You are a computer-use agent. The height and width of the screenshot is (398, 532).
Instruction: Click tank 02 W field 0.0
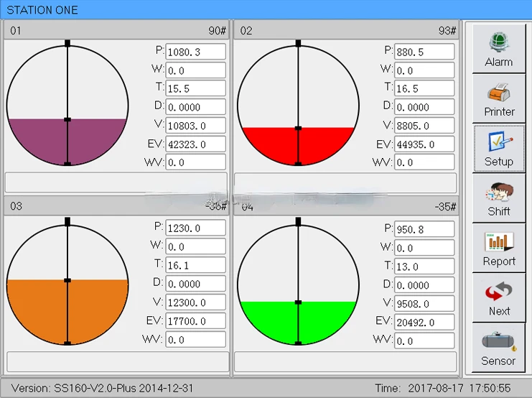424,70
